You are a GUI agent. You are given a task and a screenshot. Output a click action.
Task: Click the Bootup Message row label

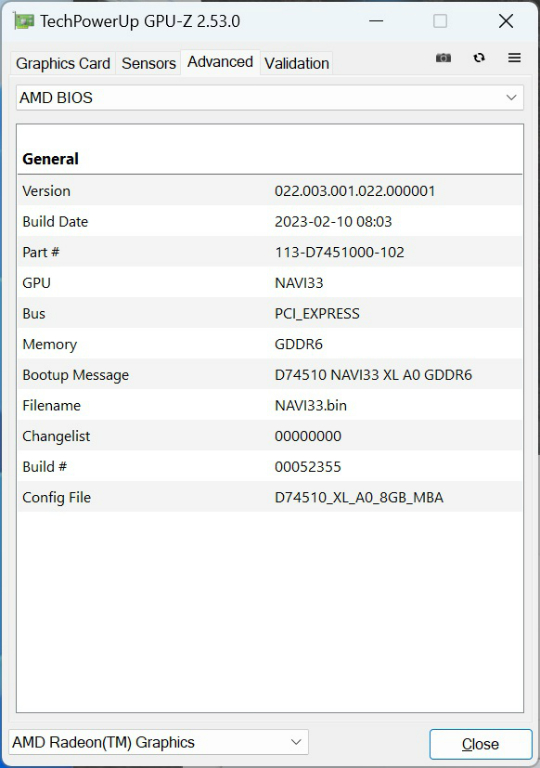(x=75, y=375)
